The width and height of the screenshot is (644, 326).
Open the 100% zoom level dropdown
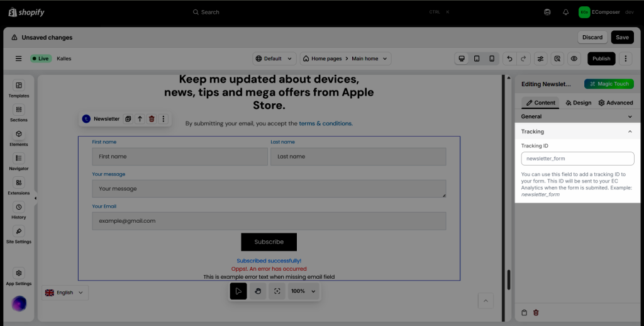[x=304, y=291]
